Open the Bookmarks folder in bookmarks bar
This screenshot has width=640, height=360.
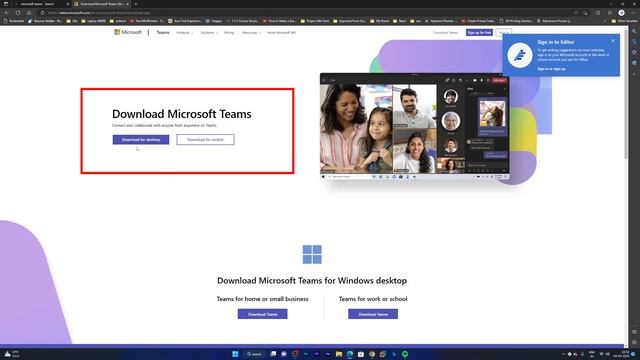[x=14, y=20]
